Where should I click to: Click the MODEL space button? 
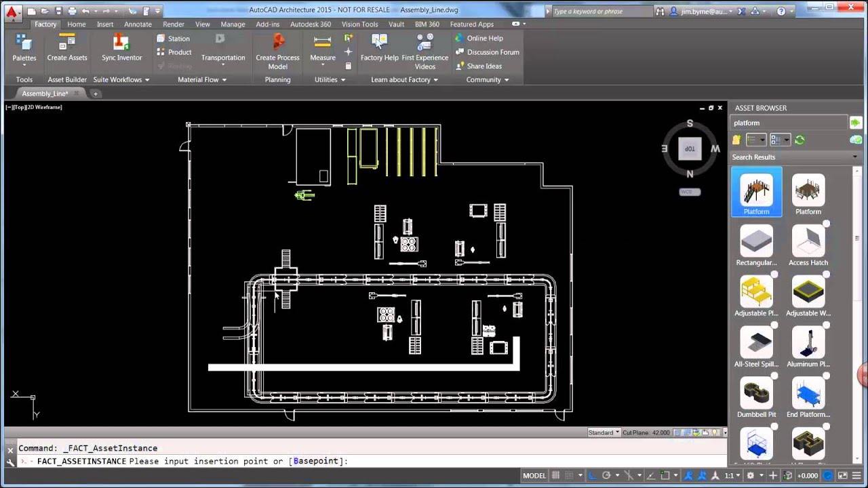pos(534,475)
